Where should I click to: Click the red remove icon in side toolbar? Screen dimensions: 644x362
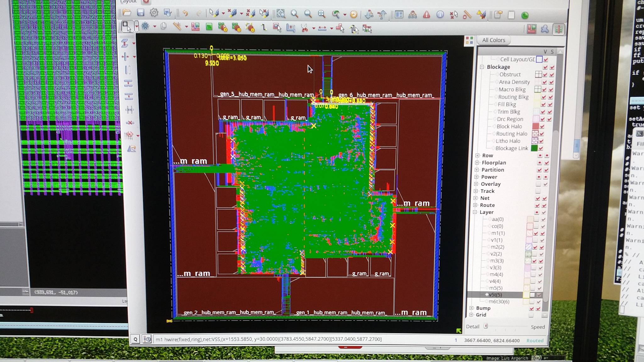tap(130, 123)
